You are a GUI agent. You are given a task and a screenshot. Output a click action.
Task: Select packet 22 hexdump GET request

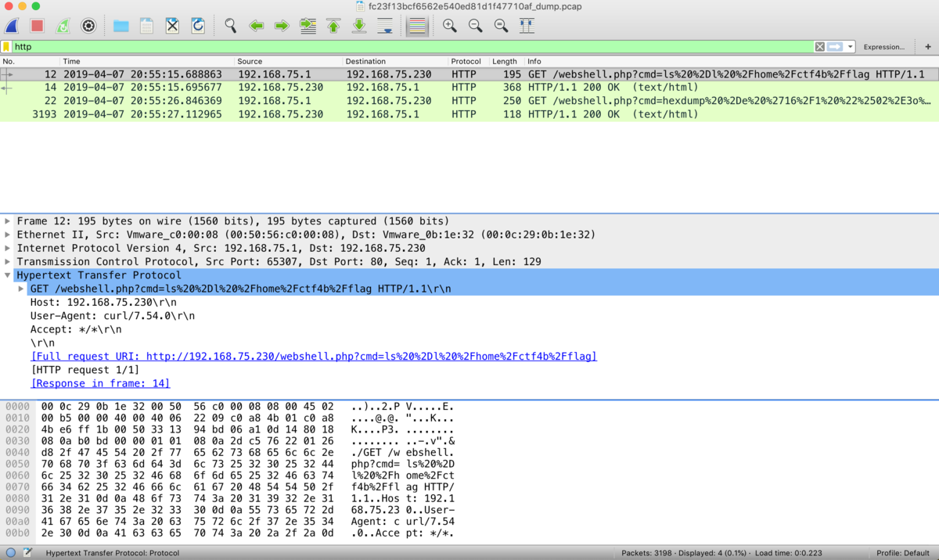pos(469,101)
